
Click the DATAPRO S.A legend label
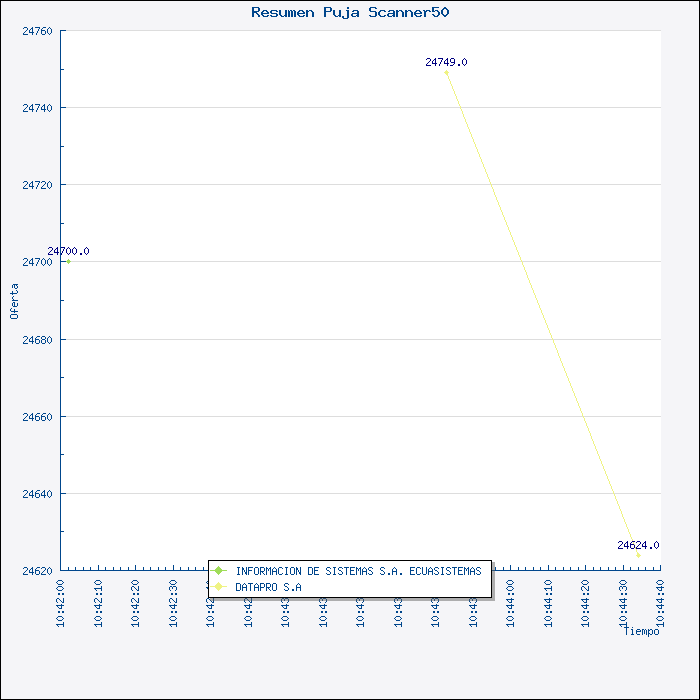click(268, 587)
